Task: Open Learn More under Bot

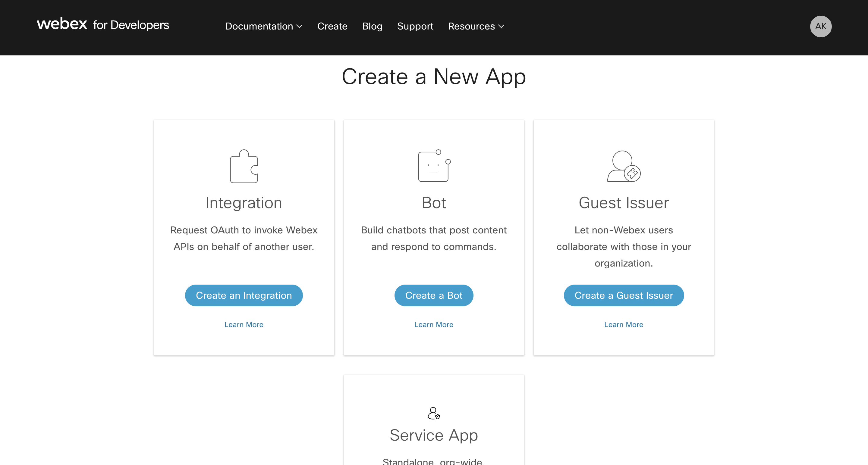Action: pos(434,324)
